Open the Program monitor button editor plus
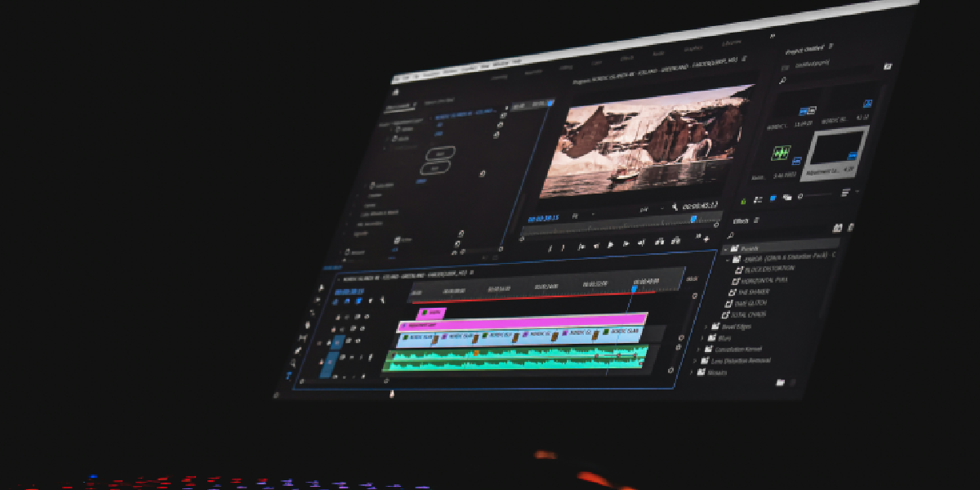This screenshot has height=490, width=980. click(x=706, y=239)
